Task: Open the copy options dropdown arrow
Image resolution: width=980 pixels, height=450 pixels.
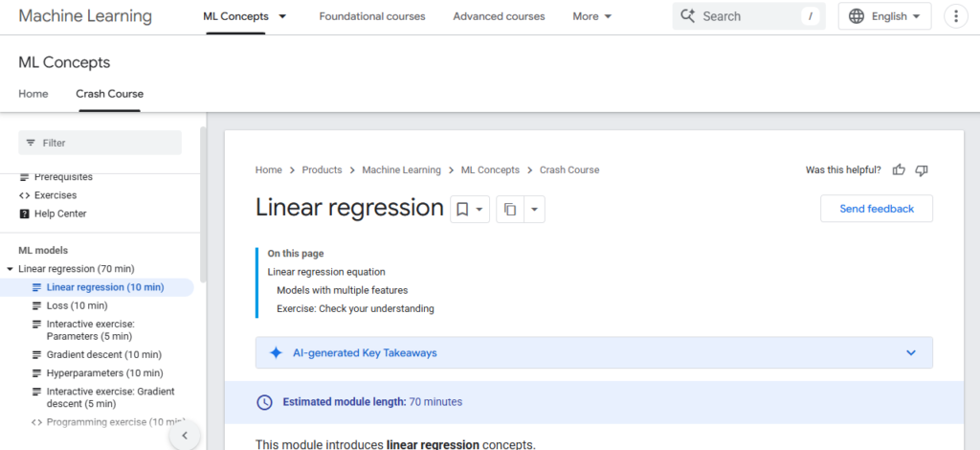Action: (x=534, y=209)
